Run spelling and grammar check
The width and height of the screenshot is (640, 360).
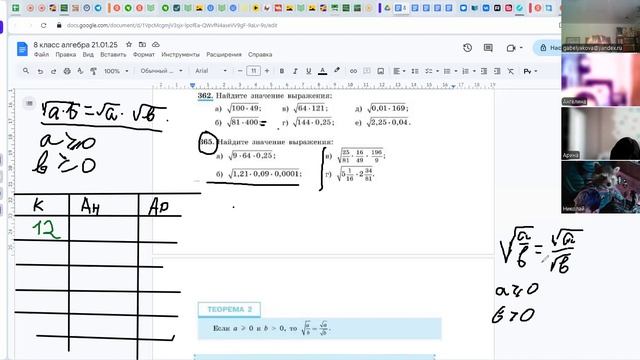pyautogui.click(x=80, y=71)
